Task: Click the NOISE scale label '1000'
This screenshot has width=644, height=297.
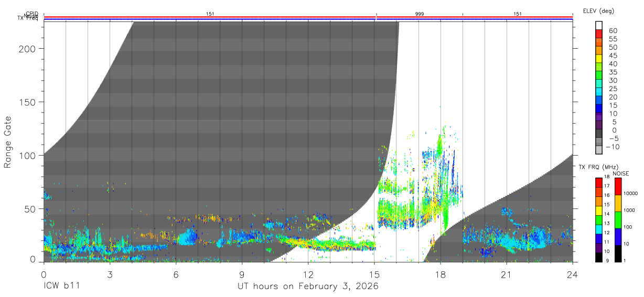Action: pyautogui.click(x=630, y=210)
